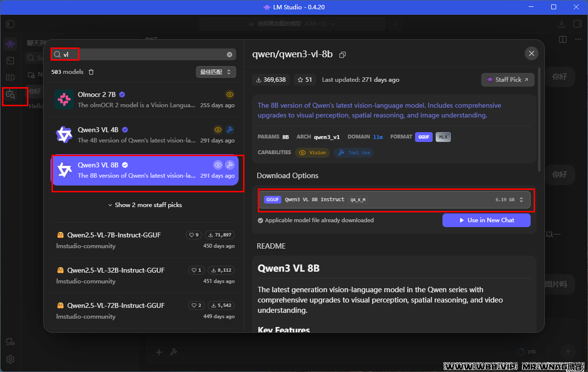The image size is (588, 372).
Task: Like Qwen2.5-VL-72B-Instruct-GGUF with heart 2
Action: click(x=196, y=305)
